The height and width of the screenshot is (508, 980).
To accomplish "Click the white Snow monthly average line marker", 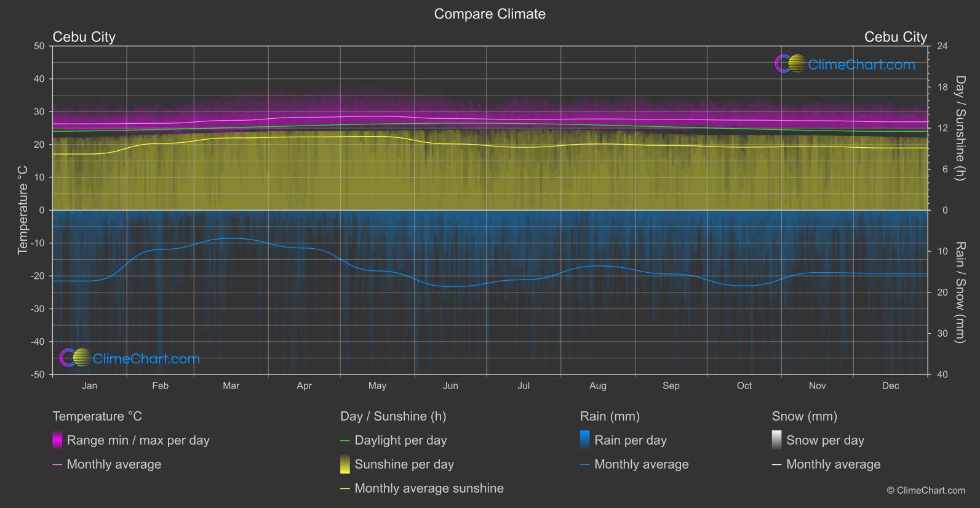I will click(x=776, y=465).
